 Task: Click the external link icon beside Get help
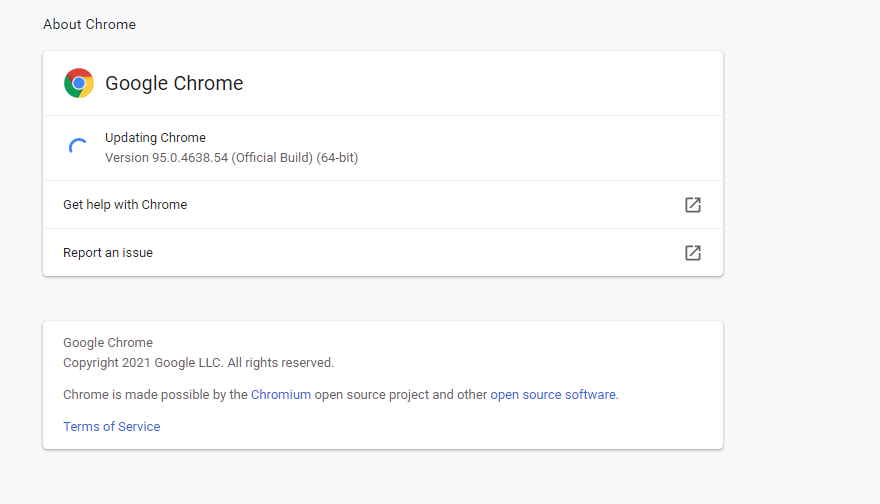pos(692,205)
